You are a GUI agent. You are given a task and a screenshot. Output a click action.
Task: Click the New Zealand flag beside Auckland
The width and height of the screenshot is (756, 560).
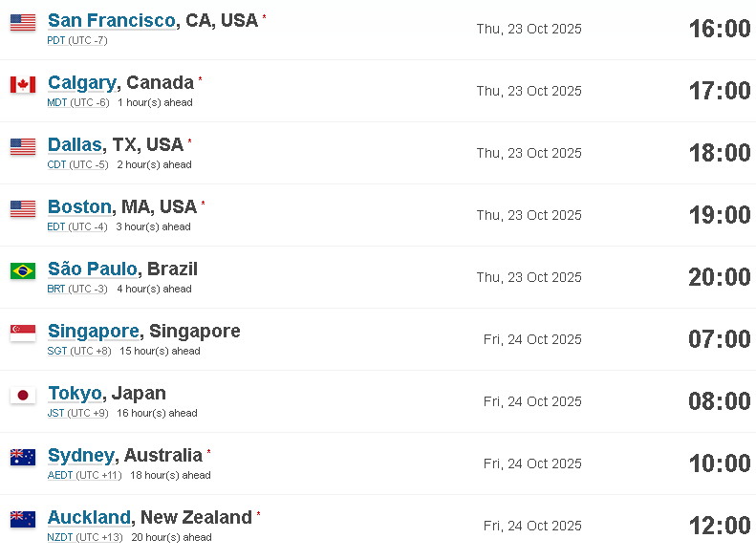point(23,520)
